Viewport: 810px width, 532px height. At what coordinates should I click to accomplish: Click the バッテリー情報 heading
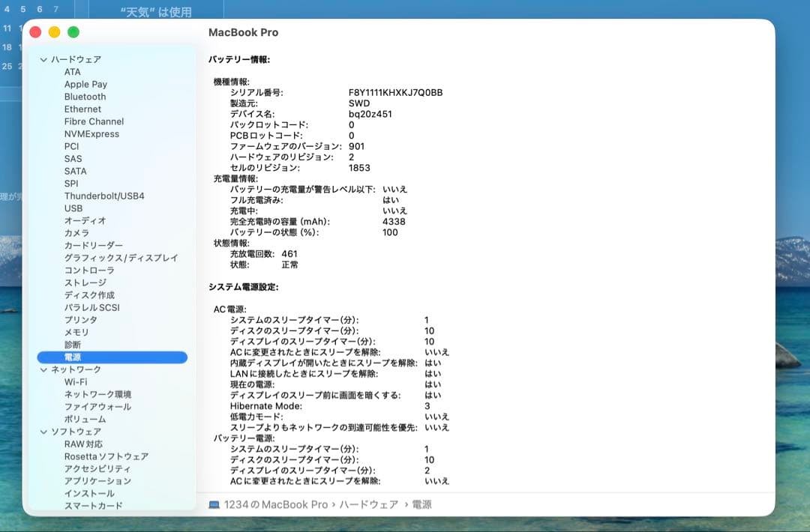pos(239,60)
